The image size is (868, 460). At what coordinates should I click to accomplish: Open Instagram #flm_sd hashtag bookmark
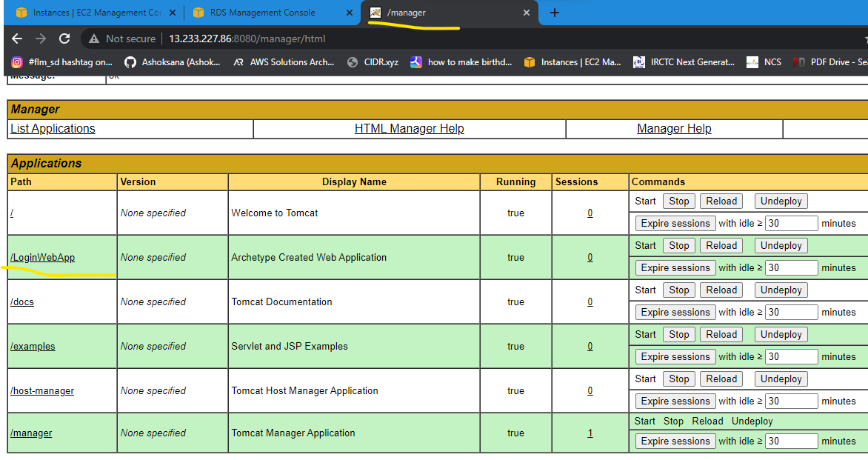pyautogui.click(x=62, y=62)
